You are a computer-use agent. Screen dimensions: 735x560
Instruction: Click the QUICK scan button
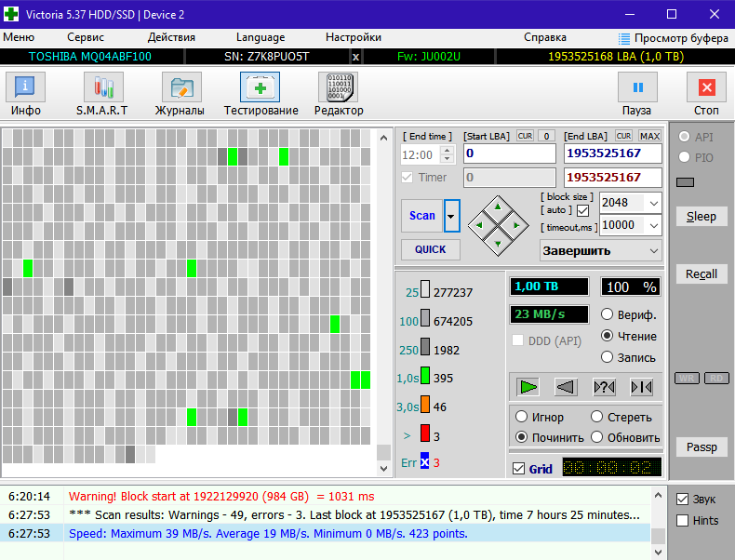pyautogui.click(x=431, y=249)
